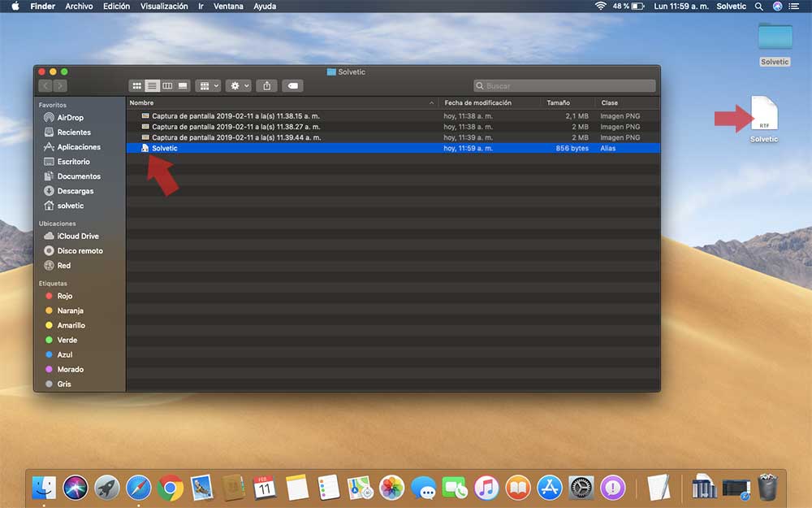Open Google Chrome from the Dock
The height and width of the screenshot is (508, 812).
click(170, 487)
